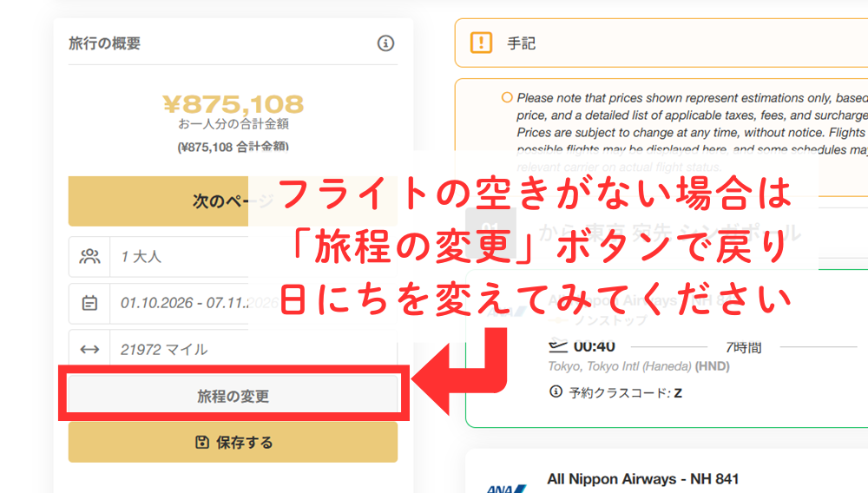The height and width of the screenshot is (493, 868).
Task: Click the orange warning icon beside 手記
Action: tap(481, 43)
